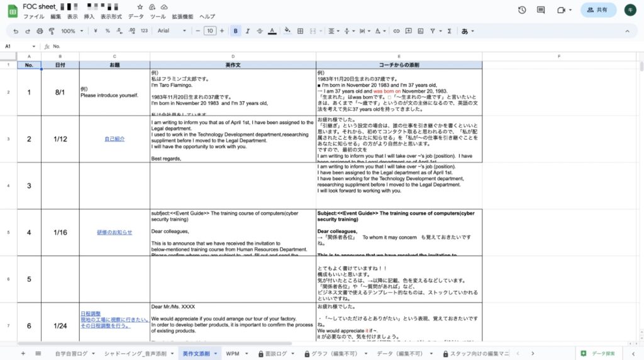Open the 編集 menu

pos(55,17)
